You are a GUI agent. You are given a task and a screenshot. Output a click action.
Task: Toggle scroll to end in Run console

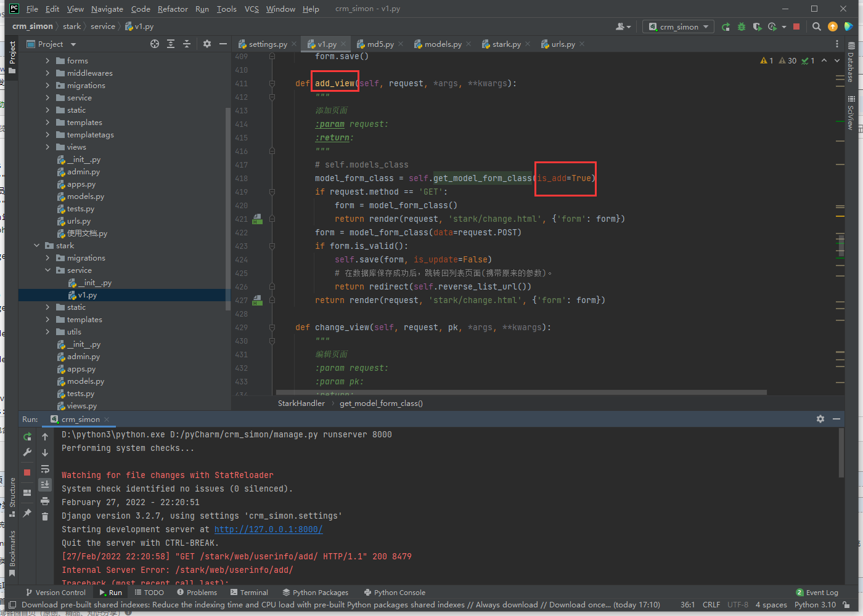(x=45, y=485)
